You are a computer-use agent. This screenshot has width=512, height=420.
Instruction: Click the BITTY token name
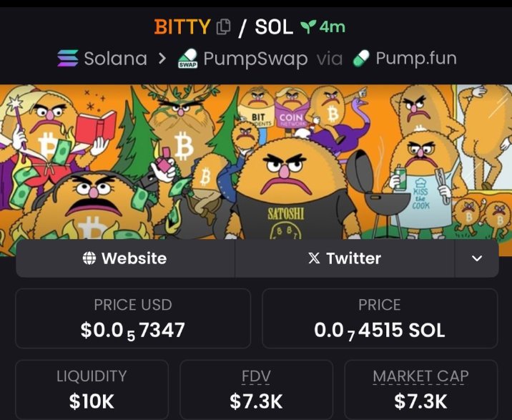click(x=182, y=26)
